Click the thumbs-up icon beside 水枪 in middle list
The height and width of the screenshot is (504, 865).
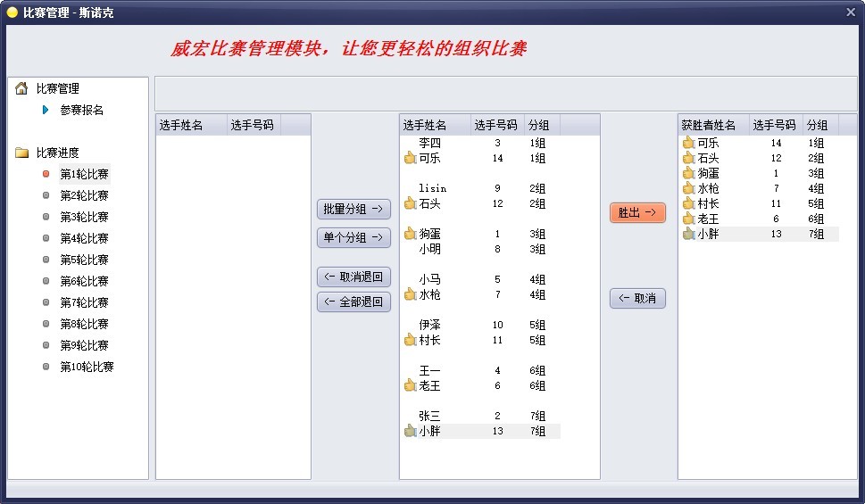point(410,294)
